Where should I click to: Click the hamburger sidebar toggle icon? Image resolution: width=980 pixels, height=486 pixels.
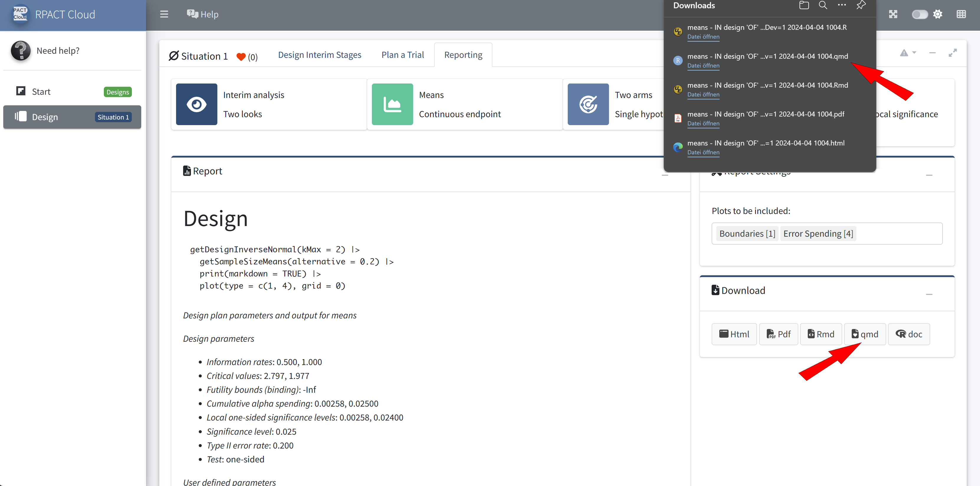[x=164, y=14]
